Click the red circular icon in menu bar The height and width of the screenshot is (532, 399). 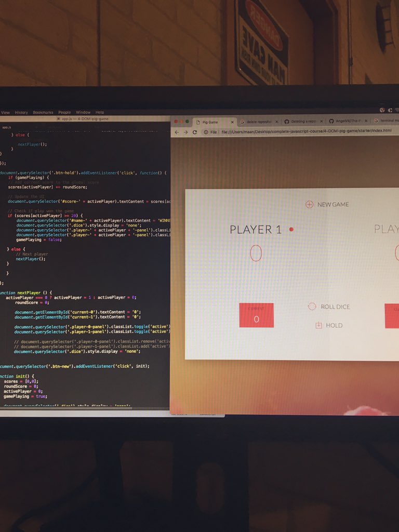tap(382, 110)
